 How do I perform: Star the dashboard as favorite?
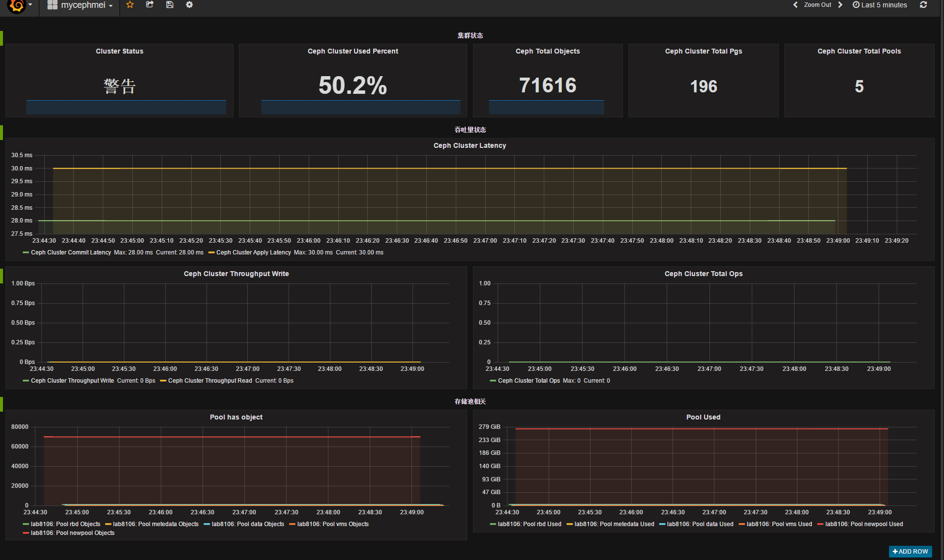130,5
